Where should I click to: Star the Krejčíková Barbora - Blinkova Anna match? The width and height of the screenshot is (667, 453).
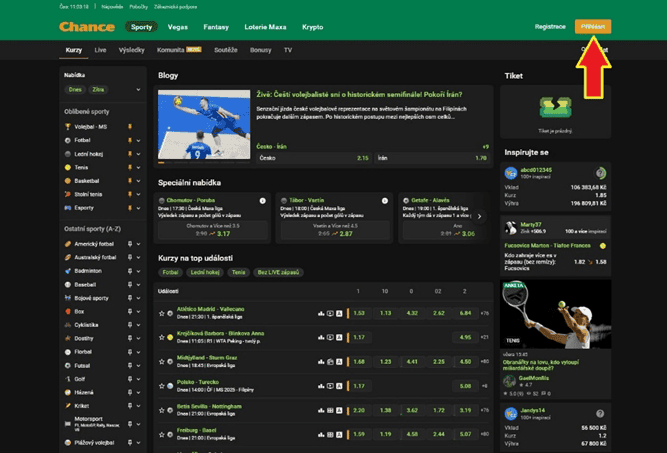(162, 338)
